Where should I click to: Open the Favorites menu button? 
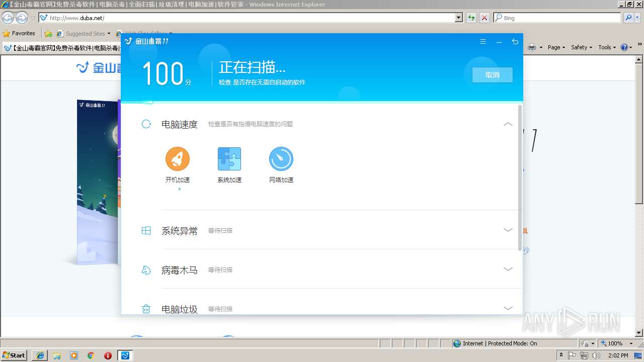[x=19, y=34]
